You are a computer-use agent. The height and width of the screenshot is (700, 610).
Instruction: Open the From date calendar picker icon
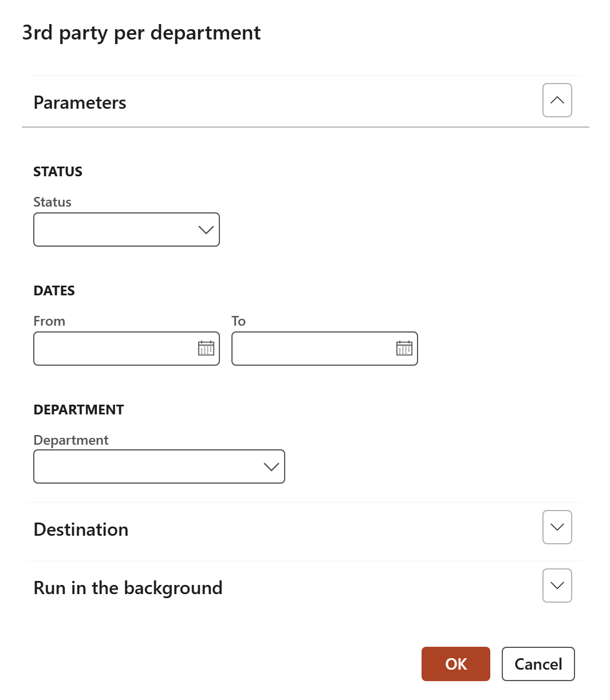[206, 348]
